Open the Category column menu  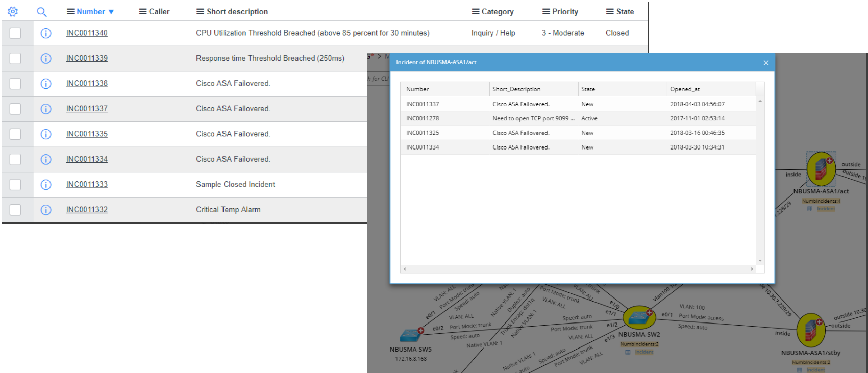pyautogui.click(x=476, y=12)
